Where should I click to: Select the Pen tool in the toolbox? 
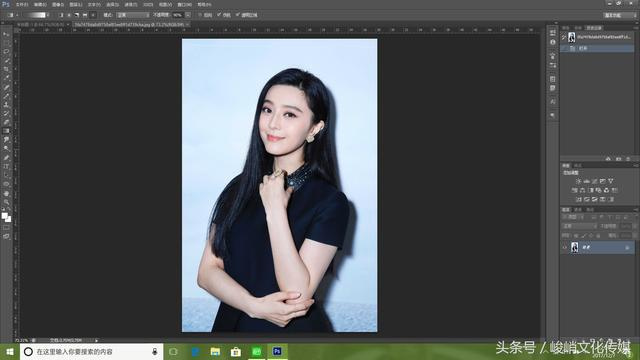pyautogui.click(x=6, y=158)
